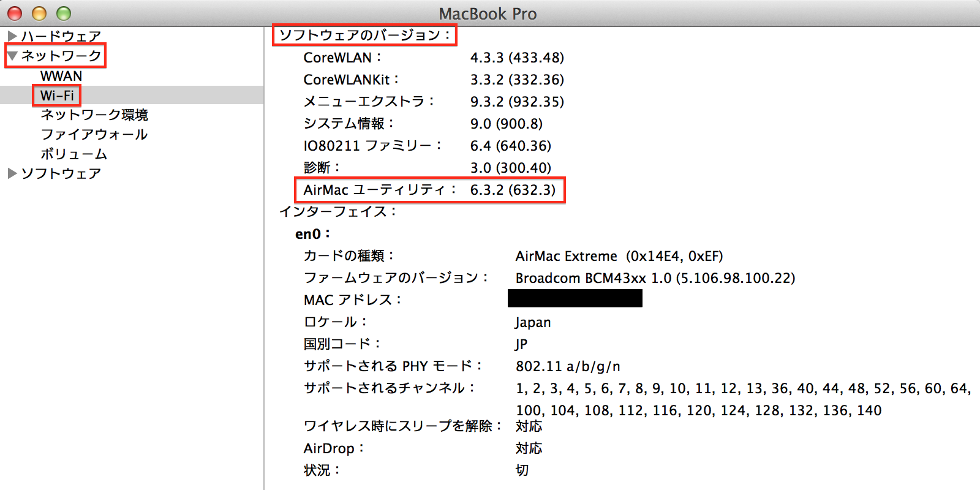Open ボリューム in the sidebar
This screenshot has width=980, height=490.
(x=74, y=154)
